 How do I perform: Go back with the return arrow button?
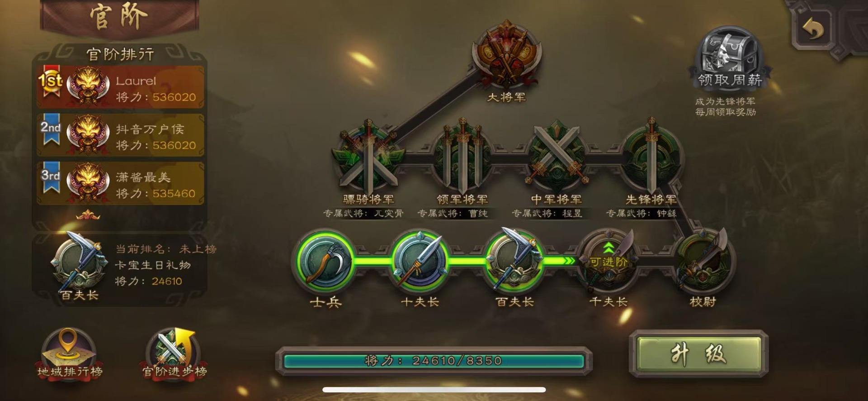[x=813, y=29]
